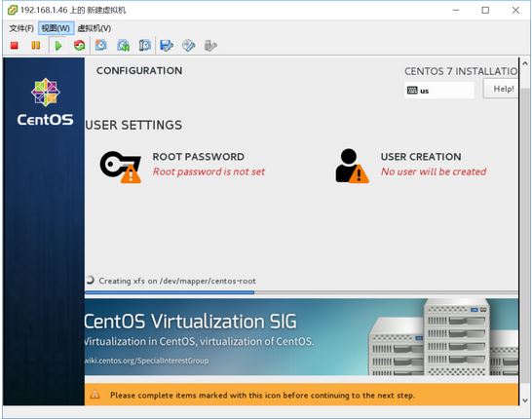Click the scroll down arrow on the scrollbar

click(525, 400)
